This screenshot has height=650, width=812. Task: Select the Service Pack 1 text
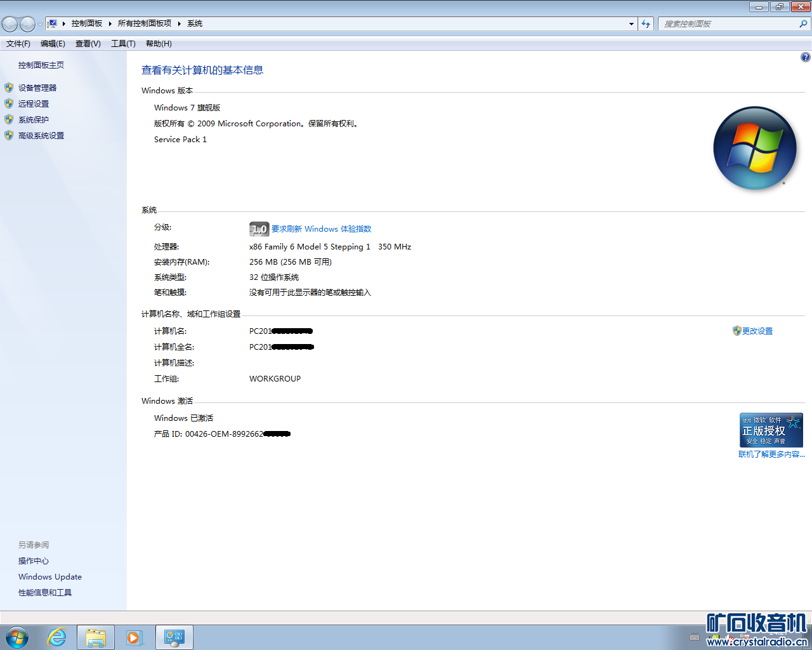pos(180,140)
